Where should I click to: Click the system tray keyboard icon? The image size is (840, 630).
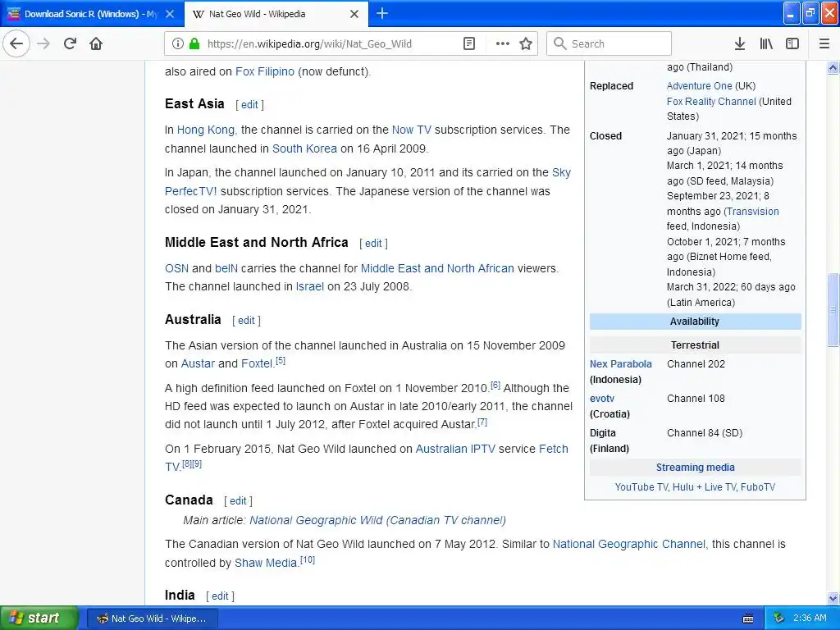tap(748, 619)
